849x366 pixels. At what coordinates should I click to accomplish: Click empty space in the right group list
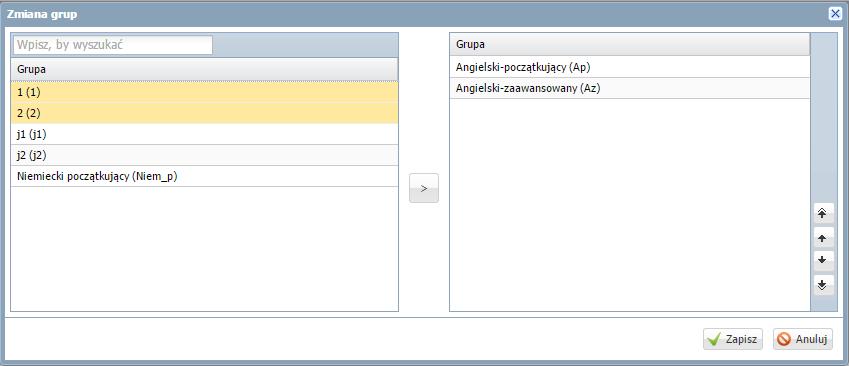630,205
